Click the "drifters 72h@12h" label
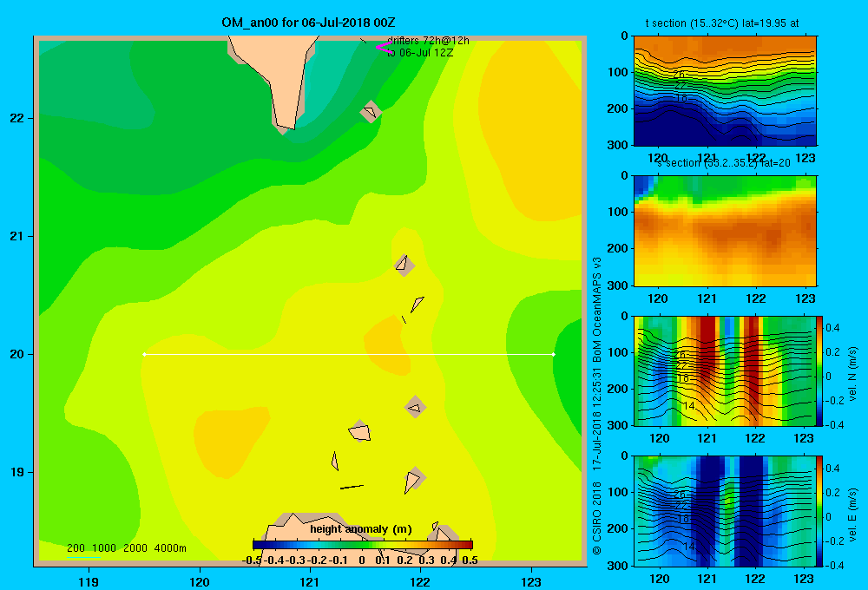This screenshot has height=590, width=868. click(428, 41)
